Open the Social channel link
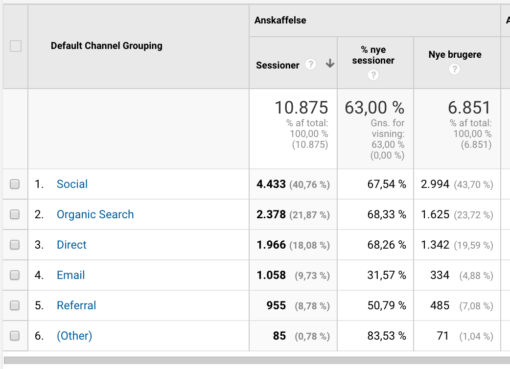Image resolution: width=510 pixels, height=369 pixels. pyautogui.click(x=72, y=184)
